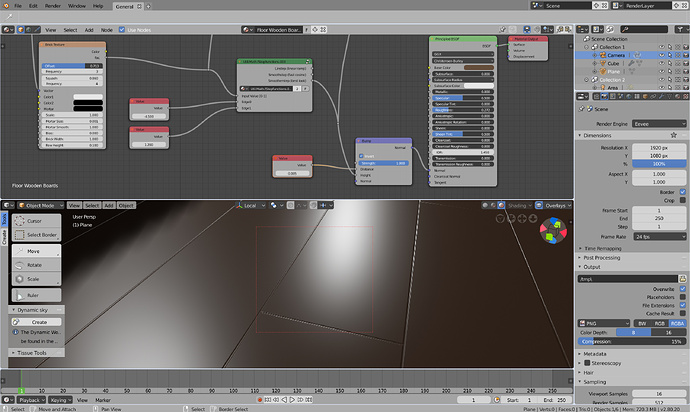
Task: Click the Camera object icon in outliner
Action: pos(603,55)
